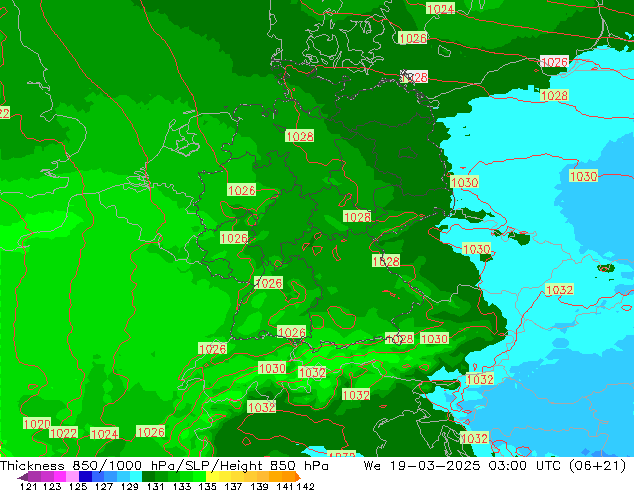
Task: Click the 125 legend tick label
Action: (x=78, y=486)
